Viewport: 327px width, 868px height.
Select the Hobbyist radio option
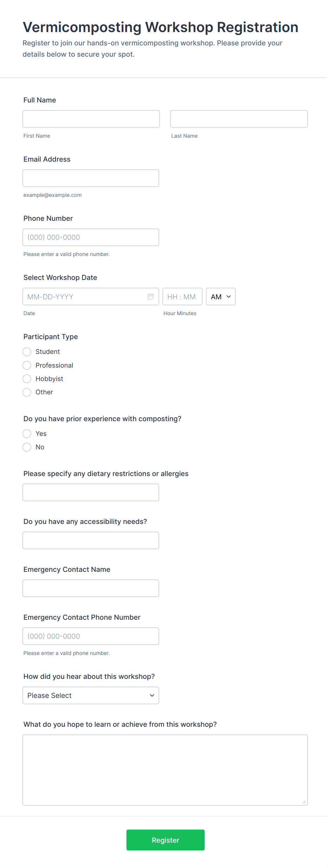[27, 379]
